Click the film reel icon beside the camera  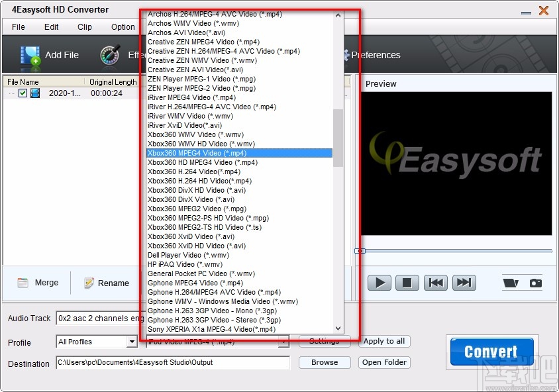pos(510,282)
